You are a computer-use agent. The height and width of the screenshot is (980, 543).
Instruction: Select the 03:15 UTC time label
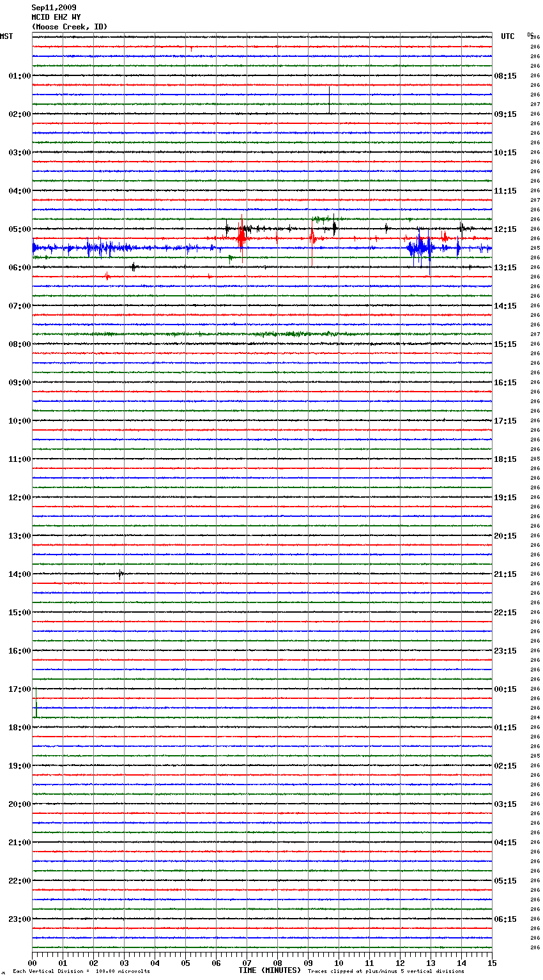point(505,804)
